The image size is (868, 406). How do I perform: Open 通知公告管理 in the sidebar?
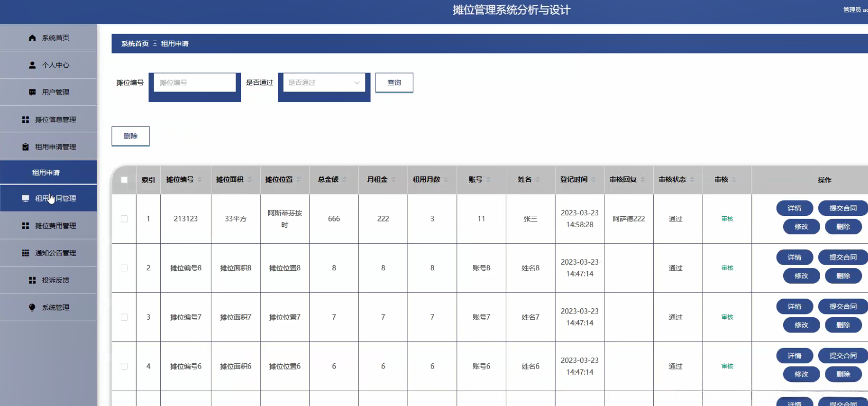point(48,253)
